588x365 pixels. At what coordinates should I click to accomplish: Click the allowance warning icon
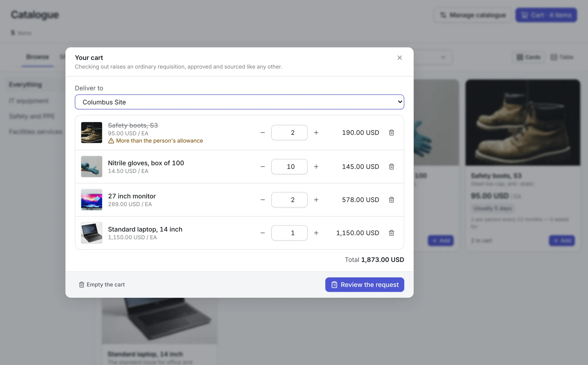(x=111, y=141)
